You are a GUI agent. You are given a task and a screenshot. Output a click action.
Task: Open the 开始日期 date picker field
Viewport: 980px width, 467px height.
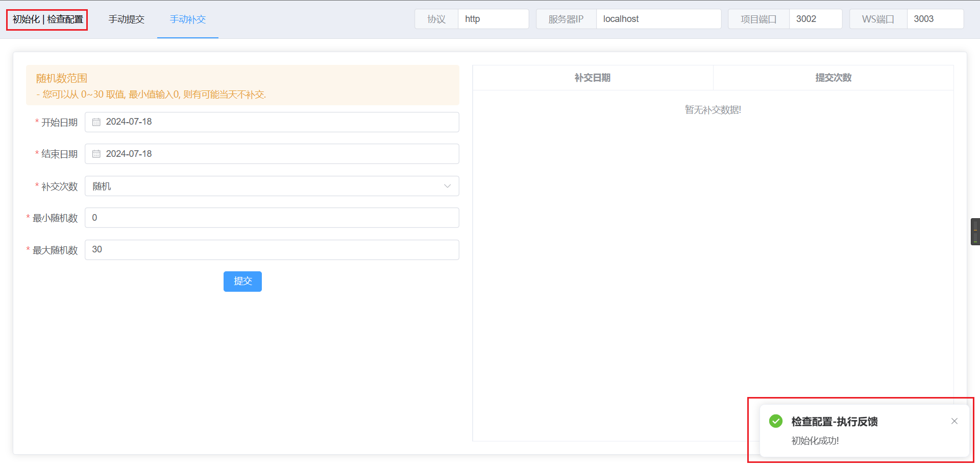[272, 122]
